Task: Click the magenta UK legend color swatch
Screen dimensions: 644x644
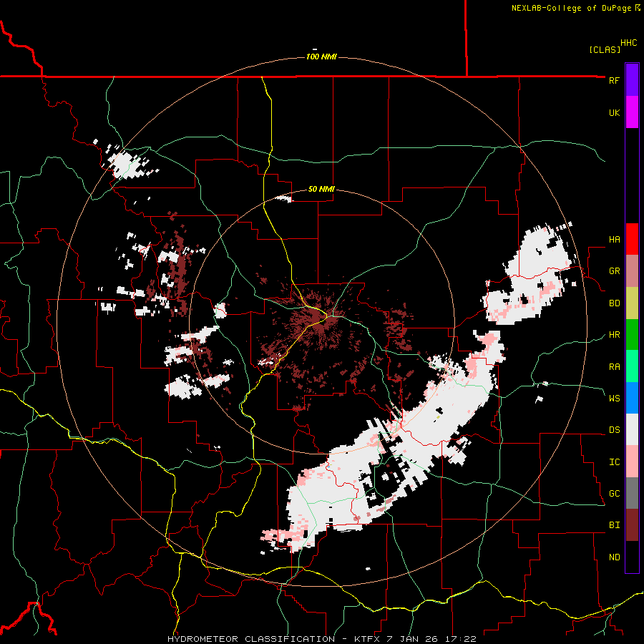Action: (632, 112)
